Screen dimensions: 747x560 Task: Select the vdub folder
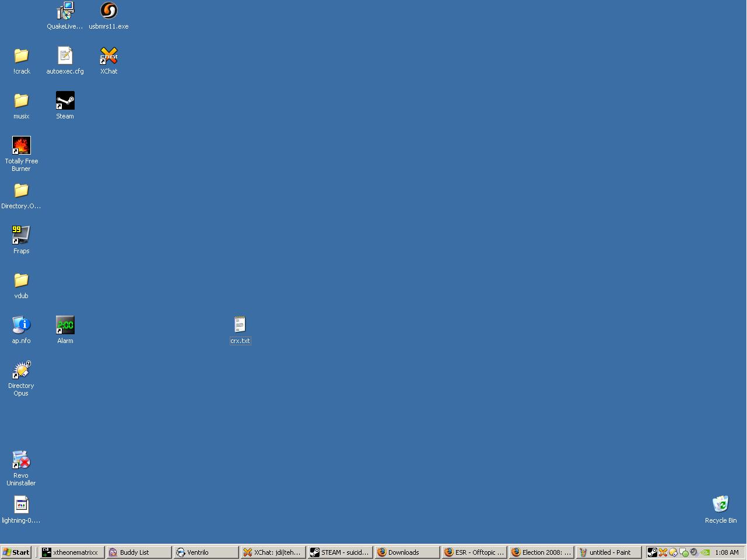[x=21, y=281]
